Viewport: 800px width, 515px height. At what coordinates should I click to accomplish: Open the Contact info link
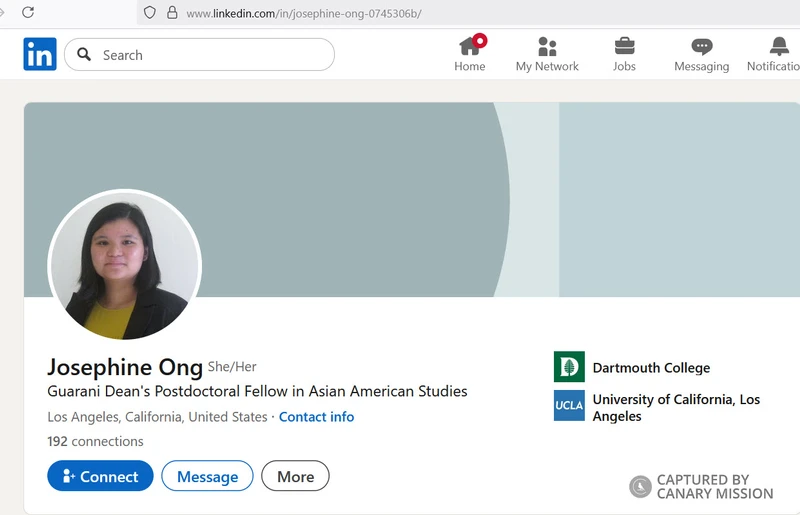coord(316,417)
